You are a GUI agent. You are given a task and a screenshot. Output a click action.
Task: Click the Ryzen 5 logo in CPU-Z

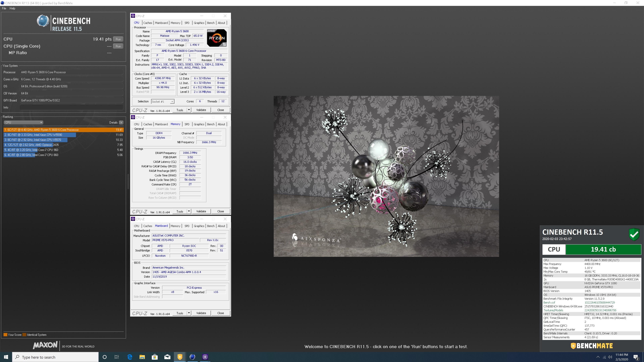(x=217, y=38)
